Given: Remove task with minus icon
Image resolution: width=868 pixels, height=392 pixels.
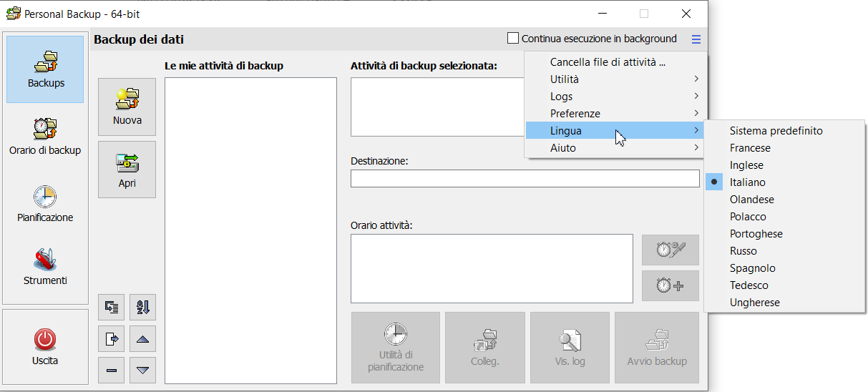Looking at the screenshot, I should [111, 370].
